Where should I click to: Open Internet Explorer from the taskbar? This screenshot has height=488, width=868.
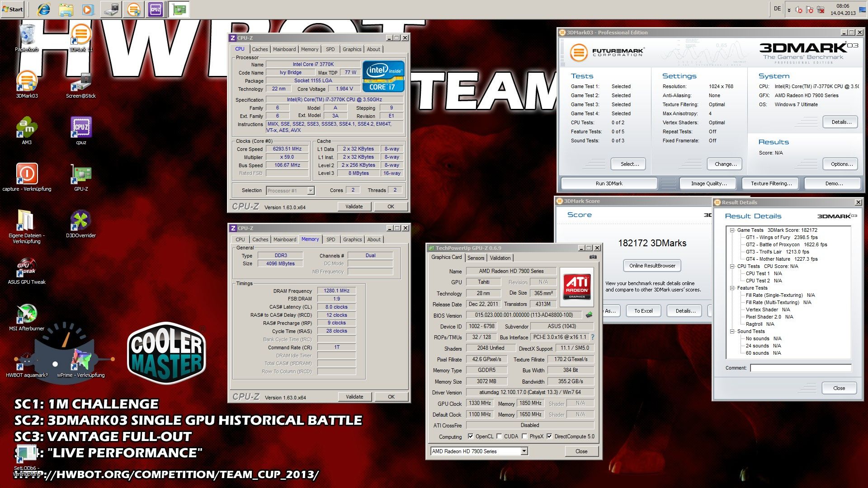click(x=44, y=9)
